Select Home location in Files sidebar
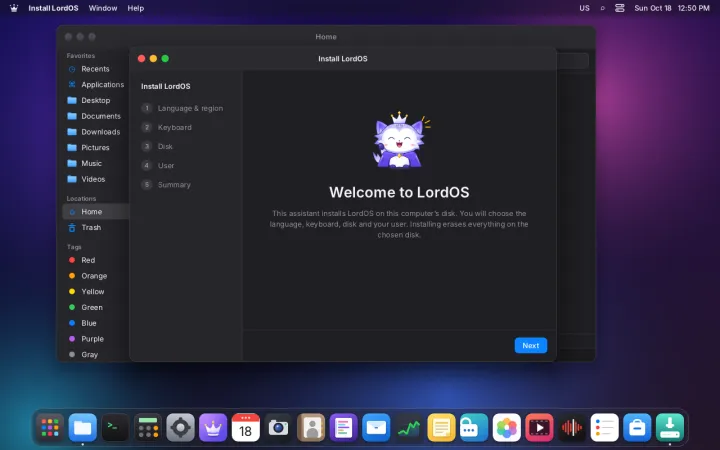Screen dimensions: 720x450 [x=96, y=212]
